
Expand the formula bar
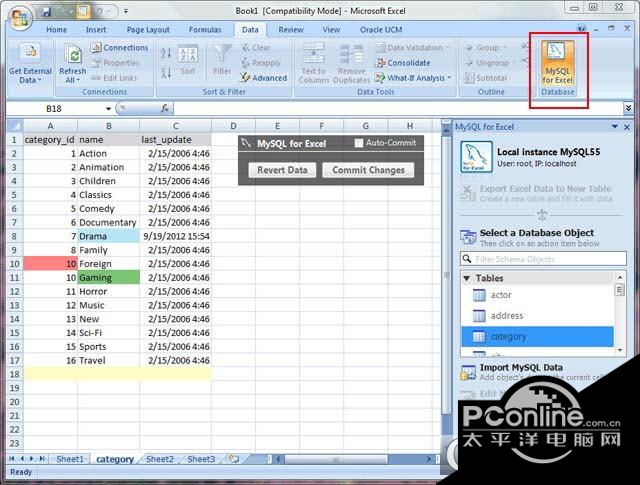point(628,108)
